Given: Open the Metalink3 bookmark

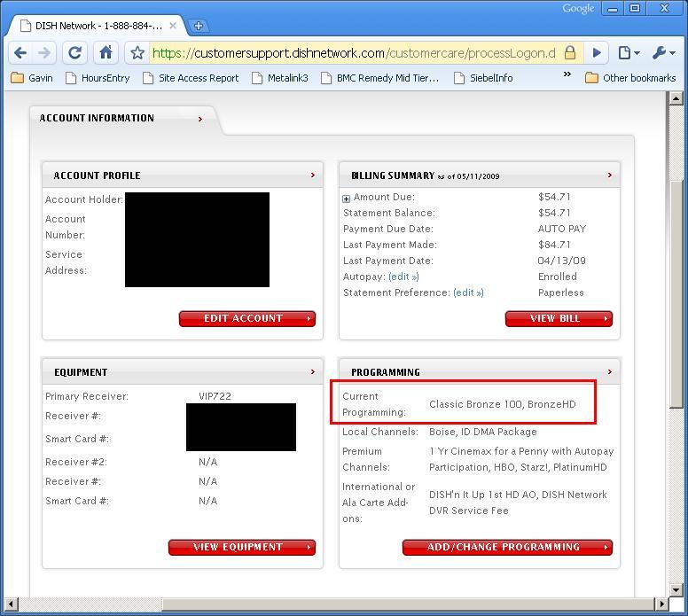Looking at the screenshot, I should coord(280,78).
